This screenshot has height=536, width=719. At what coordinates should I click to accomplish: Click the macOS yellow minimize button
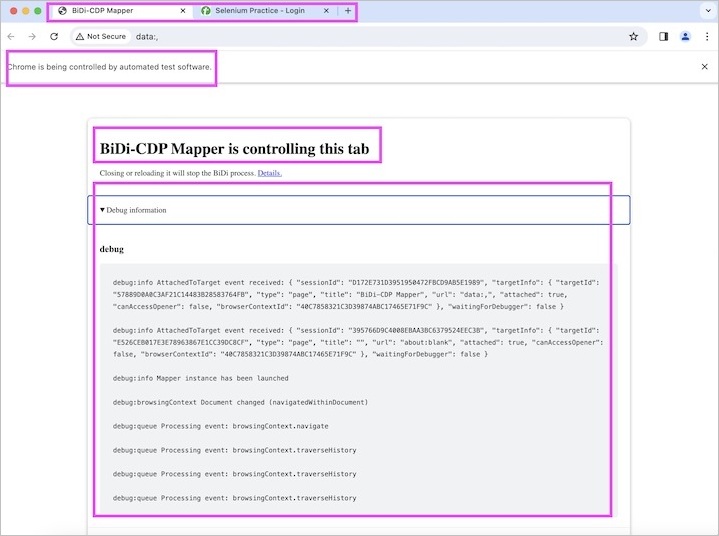click(26, 11)
